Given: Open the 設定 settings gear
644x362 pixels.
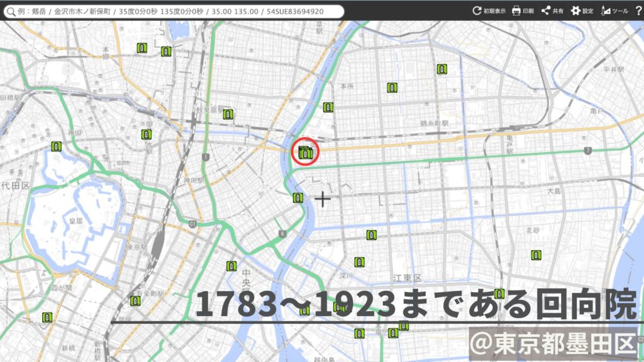Looking at the screenshot, I should coord(581,11).
